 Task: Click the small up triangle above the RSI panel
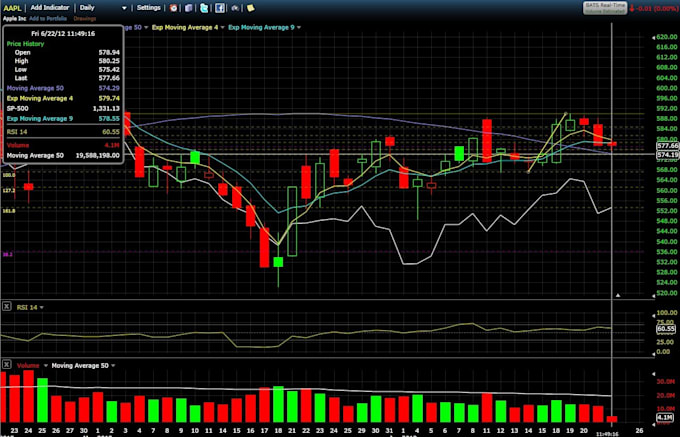coord(618,295)
